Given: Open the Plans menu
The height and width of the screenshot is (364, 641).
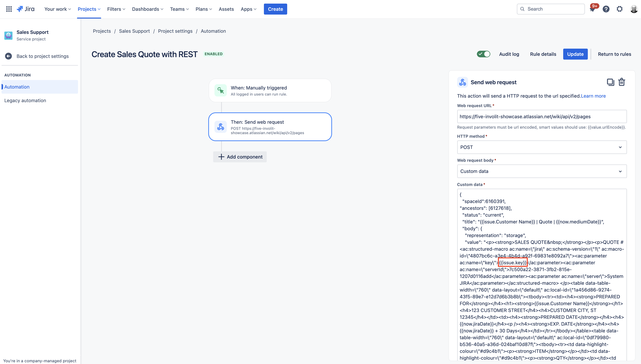Looking at the screenshot, I should tap(204, 9).
